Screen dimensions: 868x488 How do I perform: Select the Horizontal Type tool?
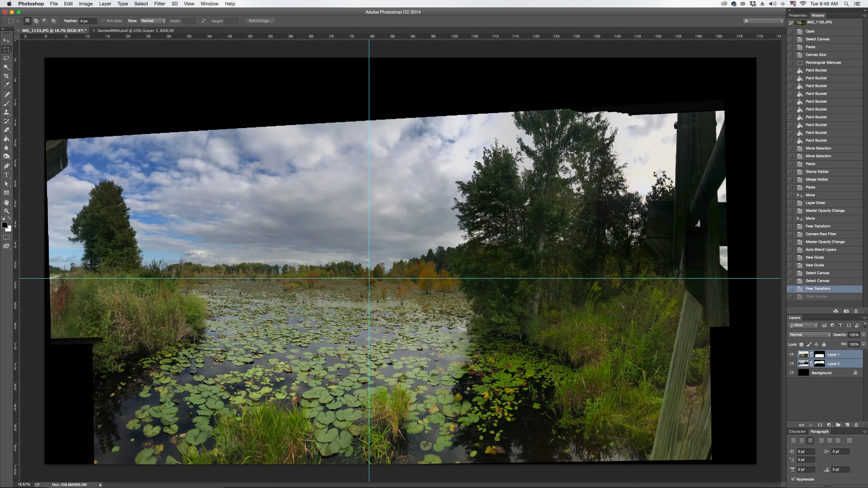click(x=7, y=175)
